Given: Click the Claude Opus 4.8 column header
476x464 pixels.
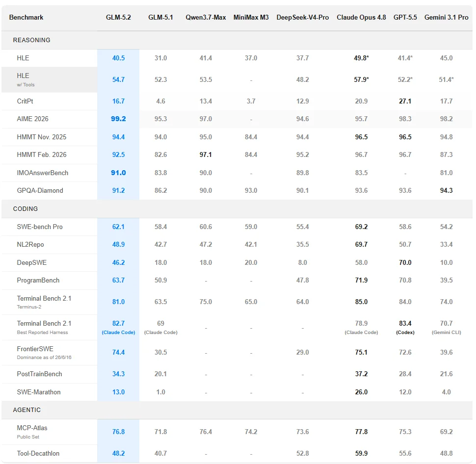Looking at the screenshot, I should (361, 17).
